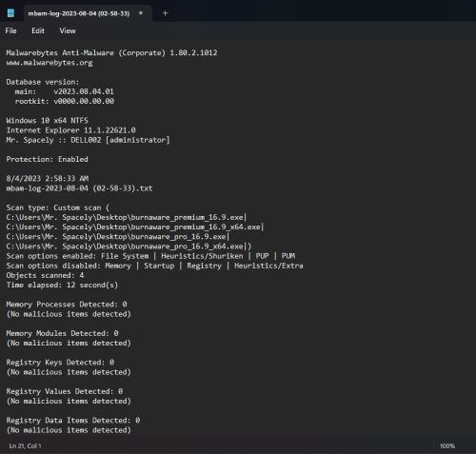Click the Scan options enabled line

[x=150, y=256]
